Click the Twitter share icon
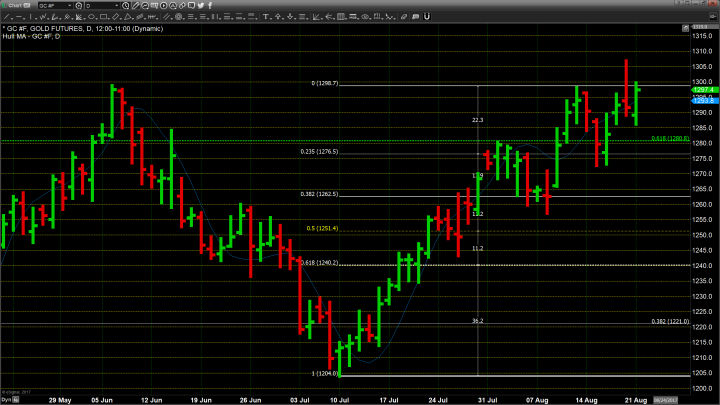This screenshot has width=720, height=405. 201,6
